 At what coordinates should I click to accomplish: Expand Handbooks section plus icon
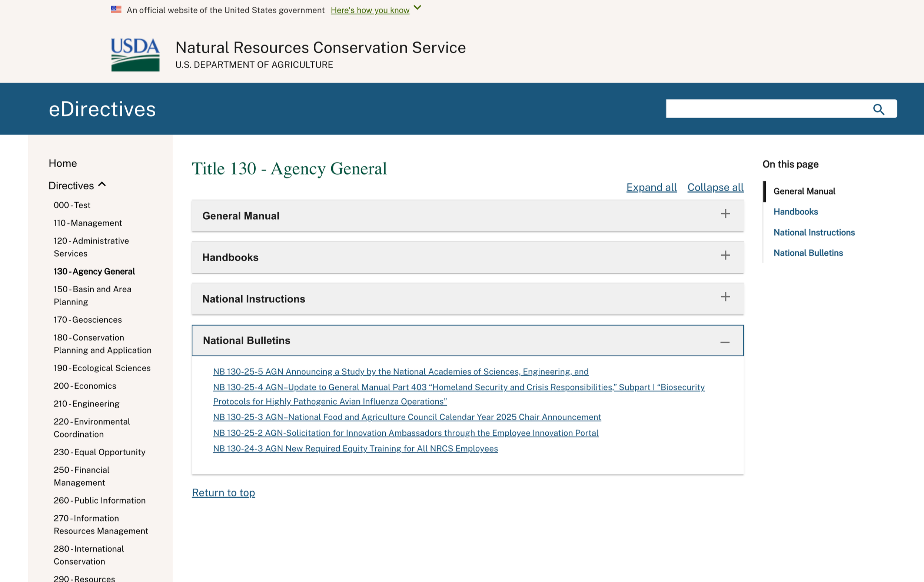[x=725, y=255]
